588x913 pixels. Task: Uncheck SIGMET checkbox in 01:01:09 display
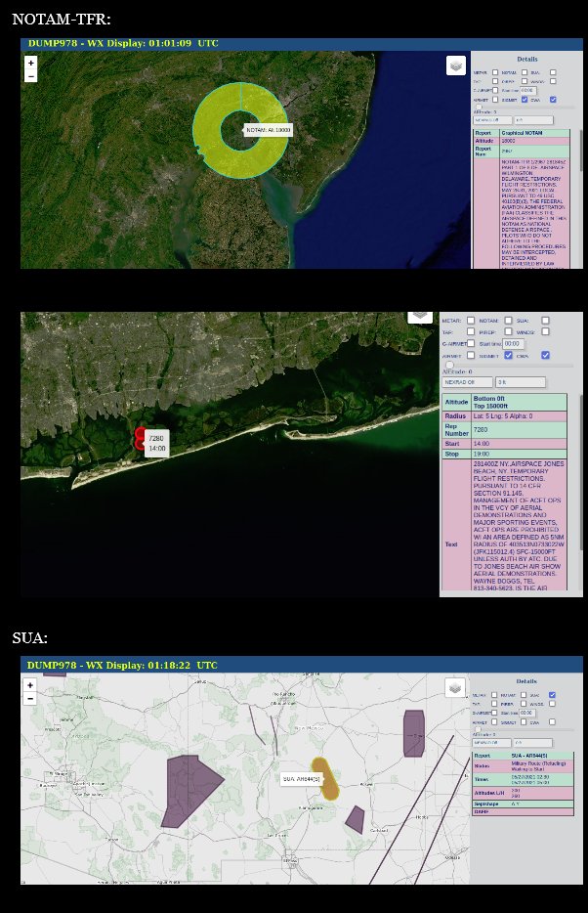click(x=525, y=100)
